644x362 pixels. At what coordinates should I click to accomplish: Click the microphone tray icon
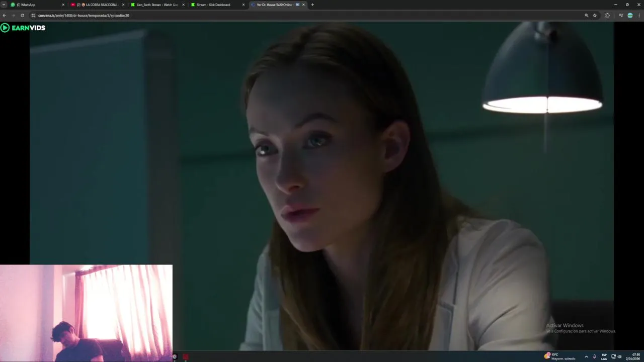594,356
